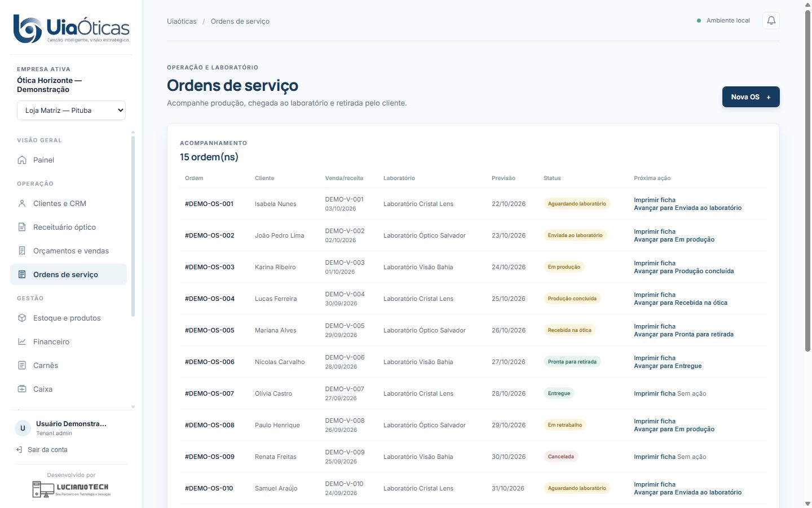Click the LucianoTech developer logo
812x508 pixels.
[71, 489]
